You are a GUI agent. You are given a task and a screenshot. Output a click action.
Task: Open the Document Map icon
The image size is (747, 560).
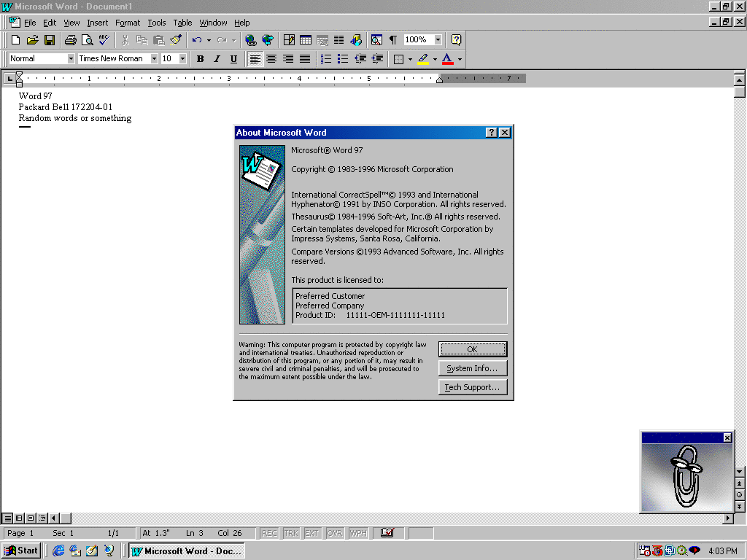376,40
